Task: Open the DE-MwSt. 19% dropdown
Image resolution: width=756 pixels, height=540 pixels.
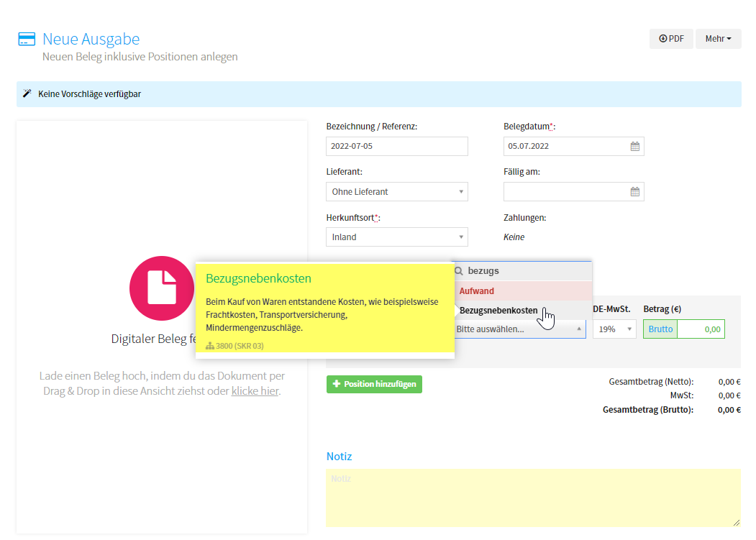Action: click(614, 329)
